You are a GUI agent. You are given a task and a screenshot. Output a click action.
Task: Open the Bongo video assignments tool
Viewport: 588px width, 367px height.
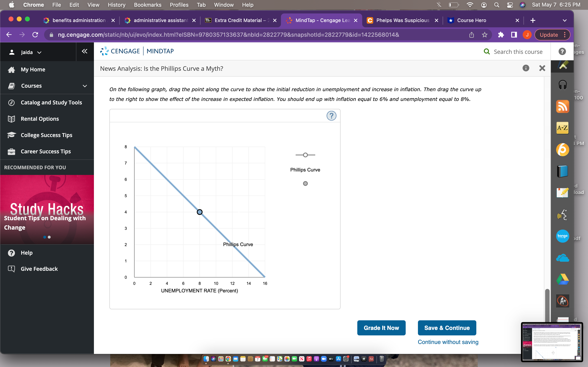[x=562, y=236]
